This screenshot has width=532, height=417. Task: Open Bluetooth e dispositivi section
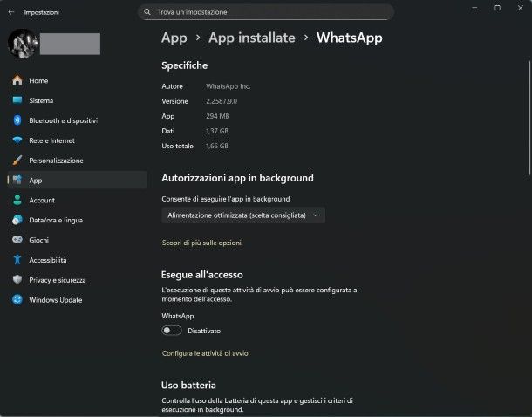coord(78,120)
